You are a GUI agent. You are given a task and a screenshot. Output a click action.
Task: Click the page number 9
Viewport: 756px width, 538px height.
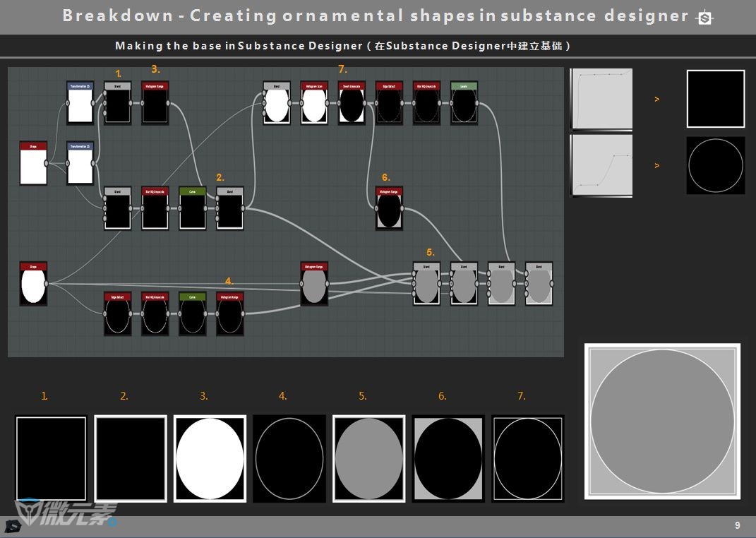[737, 525]
